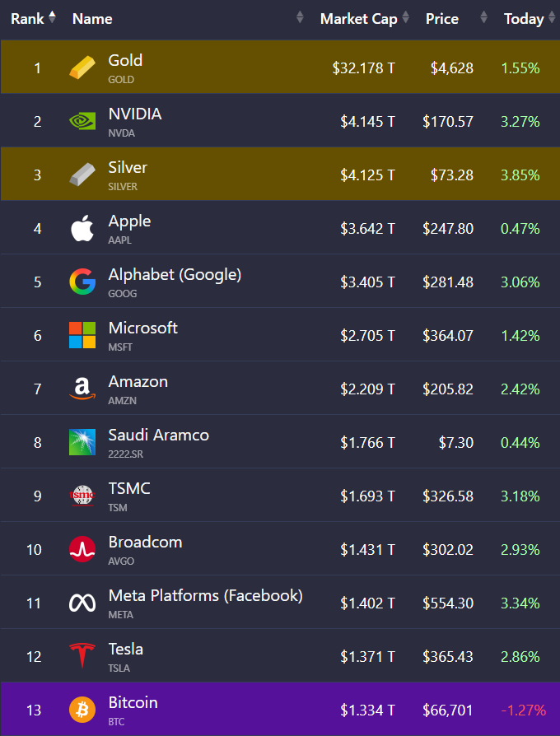Screen dimensions: 560x736
Task: Click the Tesla logo icon
Action: point(82,656)
